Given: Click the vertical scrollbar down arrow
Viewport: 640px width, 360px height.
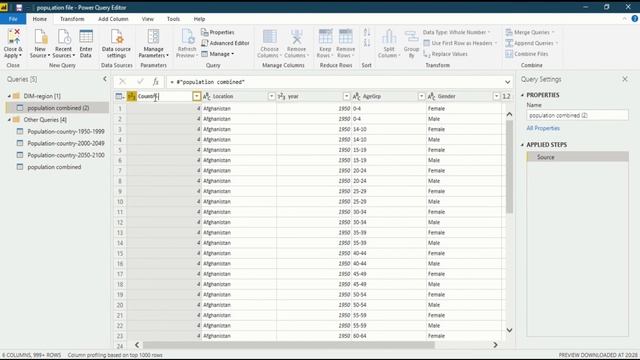Looking at the screenshot, I should 509,330.
